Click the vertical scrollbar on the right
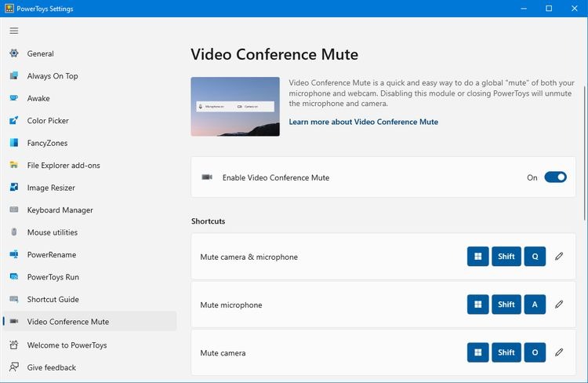 coord(585,153)
